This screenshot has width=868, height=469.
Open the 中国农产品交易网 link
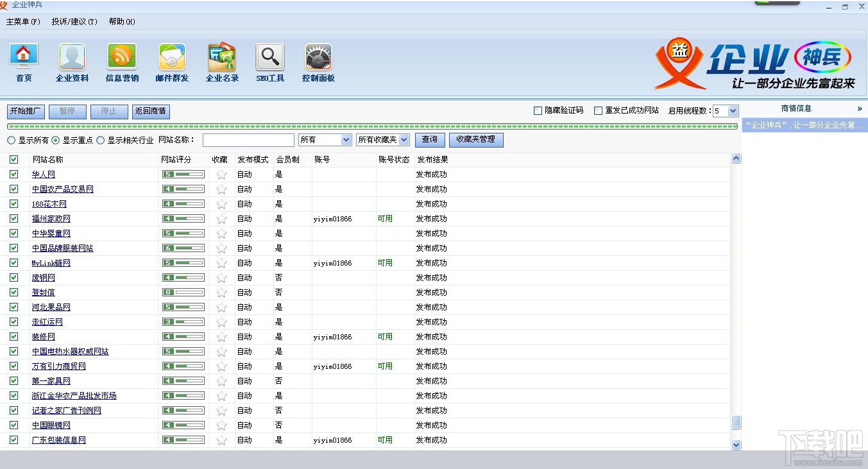point(63,189)
